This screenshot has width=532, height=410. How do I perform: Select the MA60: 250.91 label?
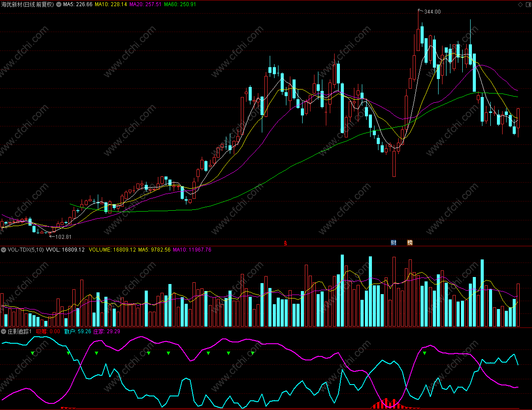click(x=180, y=4)
